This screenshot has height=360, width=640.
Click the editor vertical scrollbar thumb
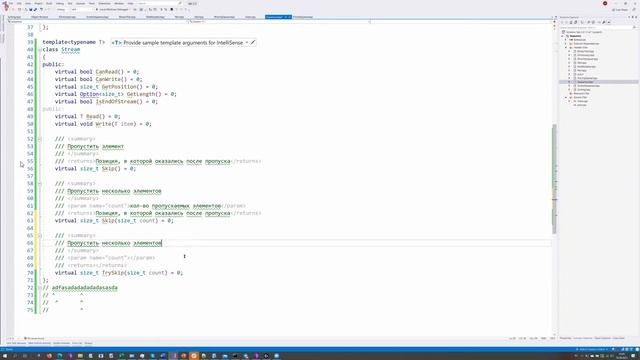pos(554,179)
